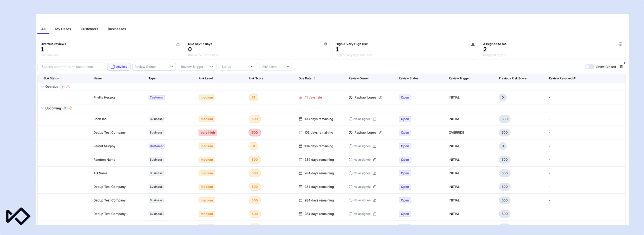
Task: Click the very high risk badge
Action: tap(208, 133)
